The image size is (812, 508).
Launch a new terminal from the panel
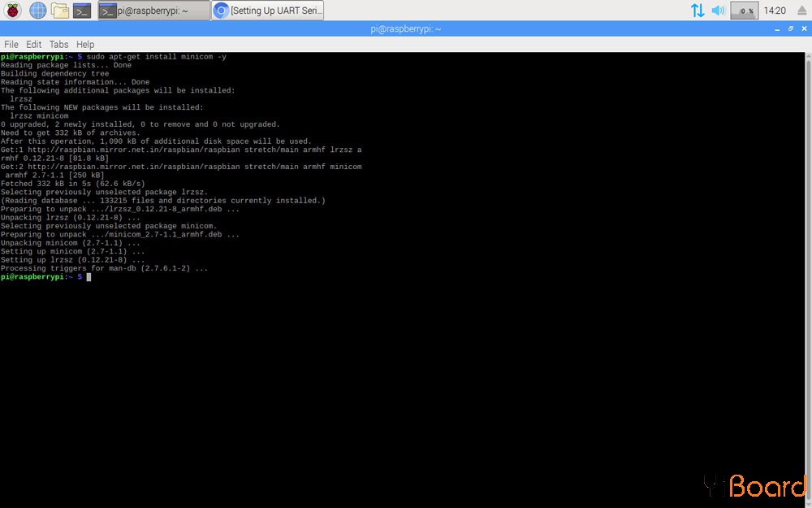[81, 11]
